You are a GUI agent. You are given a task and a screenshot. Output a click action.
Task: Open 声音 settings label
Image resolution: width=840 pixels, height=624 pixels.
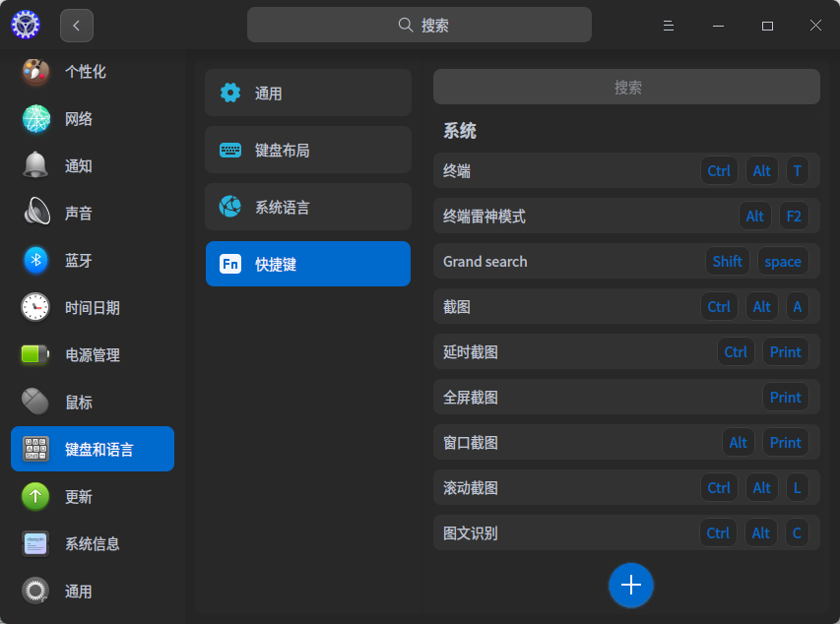tap(79, 214)
